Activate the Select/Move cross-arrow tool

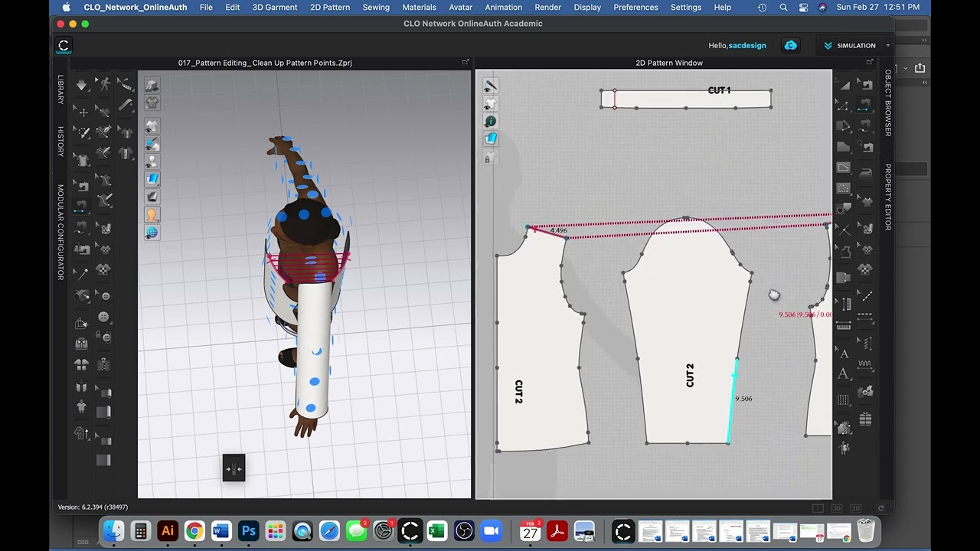82,112
